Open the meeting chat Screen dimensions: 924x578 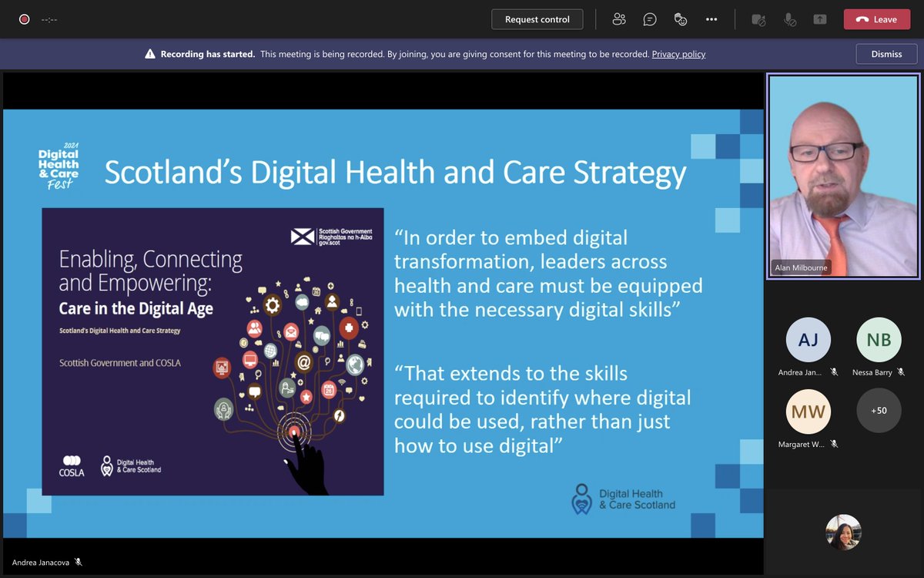tap(650, 19)
